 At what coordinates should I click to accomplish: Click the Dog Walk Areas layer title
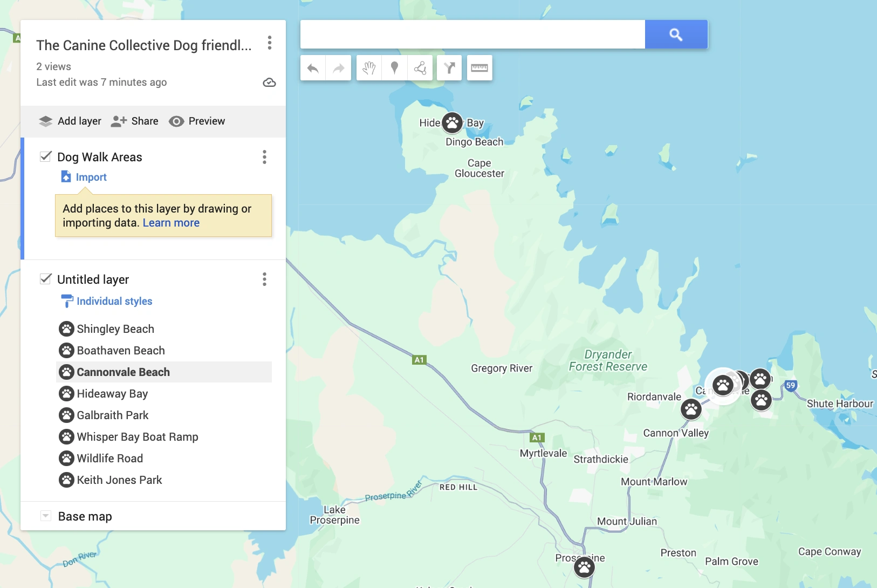[100, 157]
